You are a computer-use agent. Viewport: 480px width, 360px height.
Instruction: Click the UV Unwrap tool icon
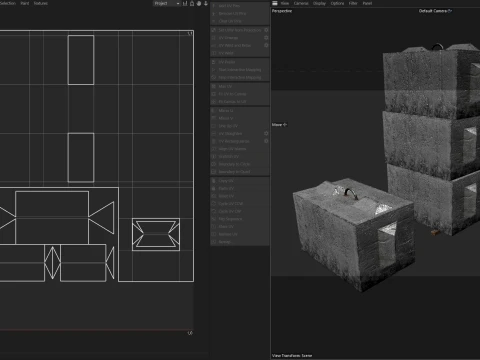pos(214,38)
